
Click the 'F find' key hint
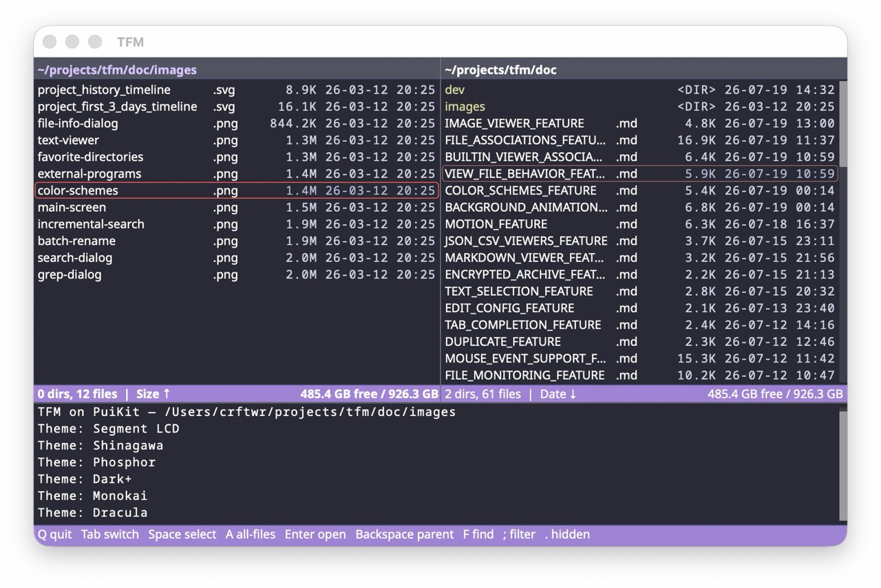click(x=478, y=534)
